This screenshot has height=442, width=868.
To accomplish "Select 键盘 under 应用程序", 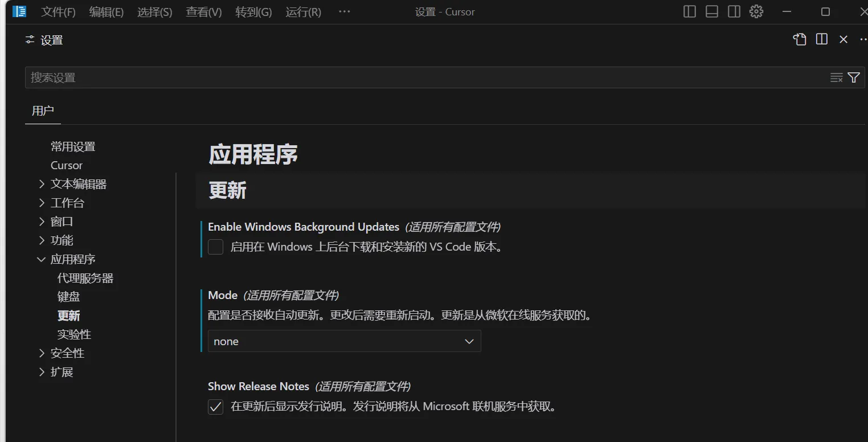I will (69, 297).
